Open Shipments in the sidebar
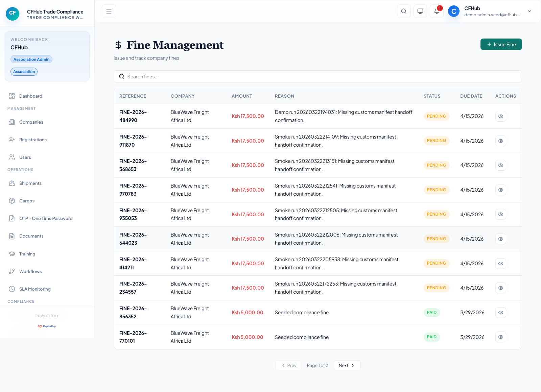This screenshot has height=392, width=541. [x=30, y=183]
